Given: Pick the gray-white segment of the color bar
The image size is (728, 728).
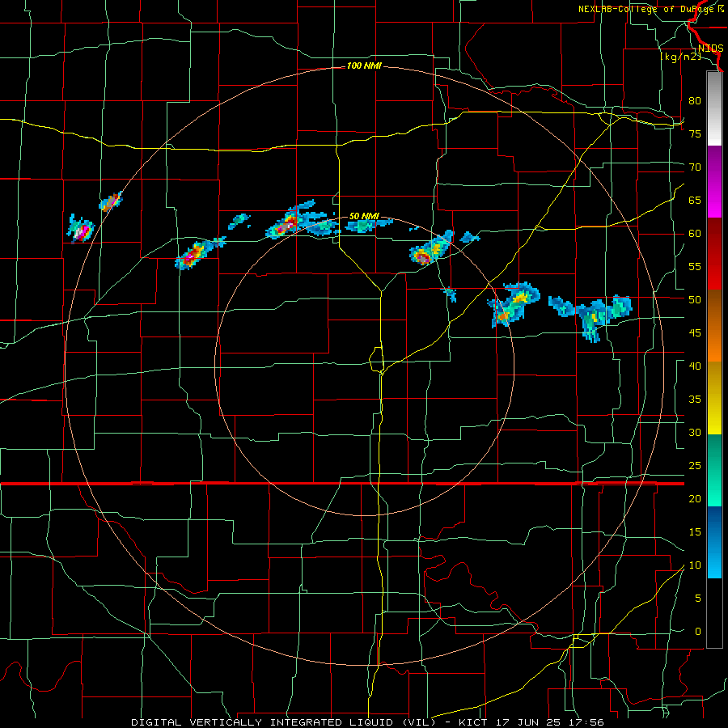Looking at the screenshot, I should pos(714,108).
